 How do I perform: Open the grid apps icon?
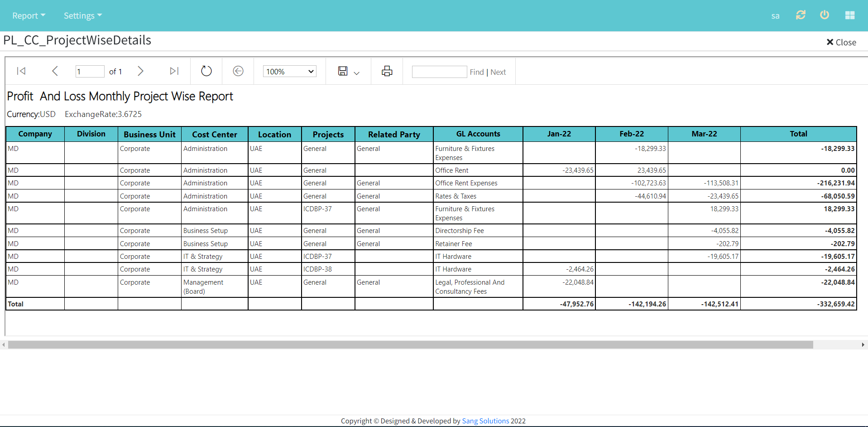coord(850,15)
